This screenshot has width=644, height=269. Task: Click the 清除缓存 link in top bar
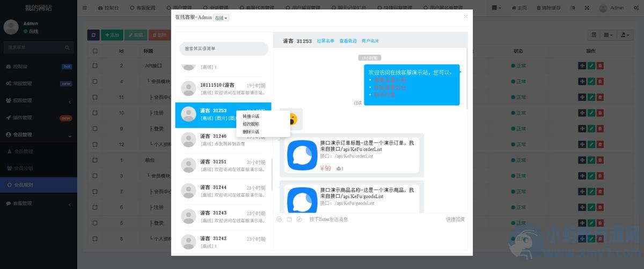[548, 8]
